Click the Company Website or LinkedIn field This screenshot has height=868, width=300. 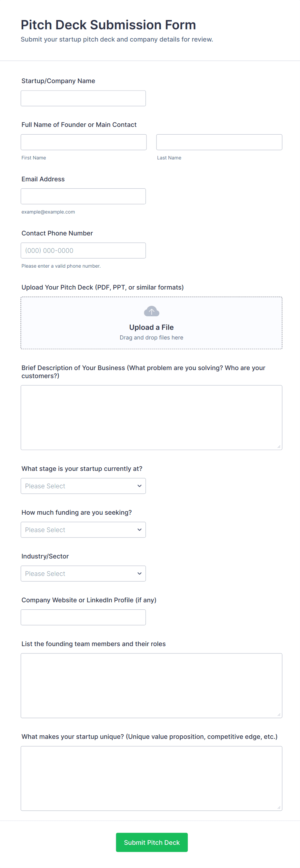click(x=83, y=617)
